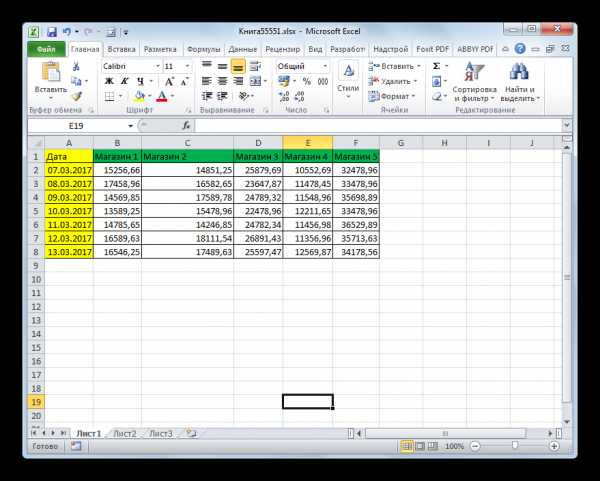Toggle underline Ч formatting
The height and width of the screenshot is (481, 600).
(x=140, y=81)
